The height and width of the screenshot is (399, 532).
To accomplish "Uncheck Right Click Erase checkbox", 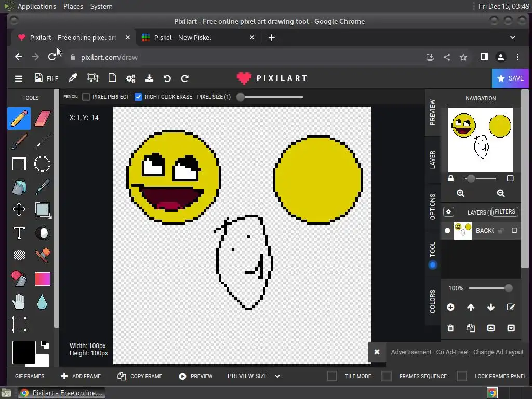I will (138, 97).
